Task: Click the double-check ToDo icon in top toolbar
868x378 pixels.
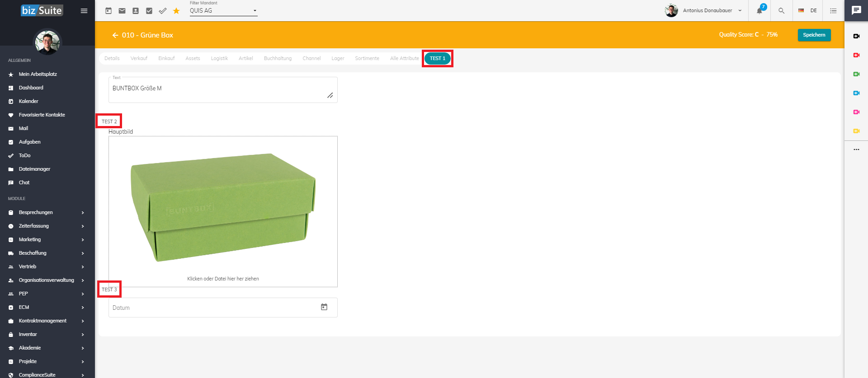Action: pyautogui.click(x=163, y=11)
